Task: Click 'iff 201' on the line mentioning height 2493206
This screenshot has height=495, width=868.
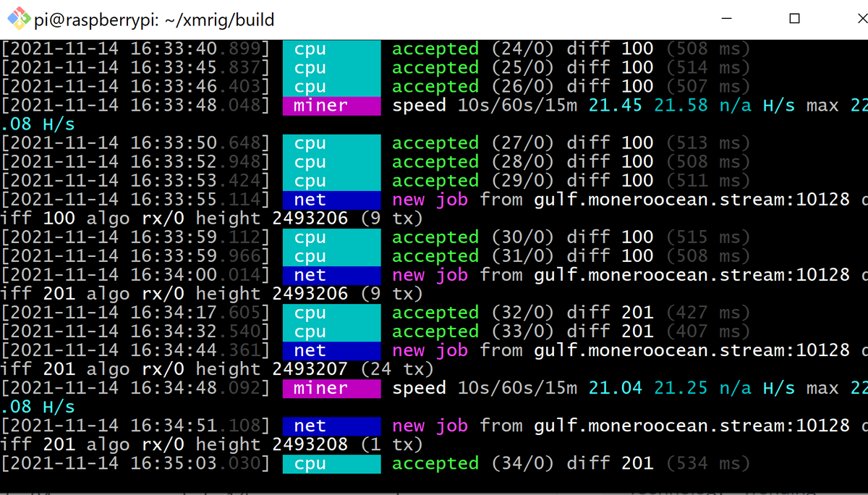Action: click(38, 294)
